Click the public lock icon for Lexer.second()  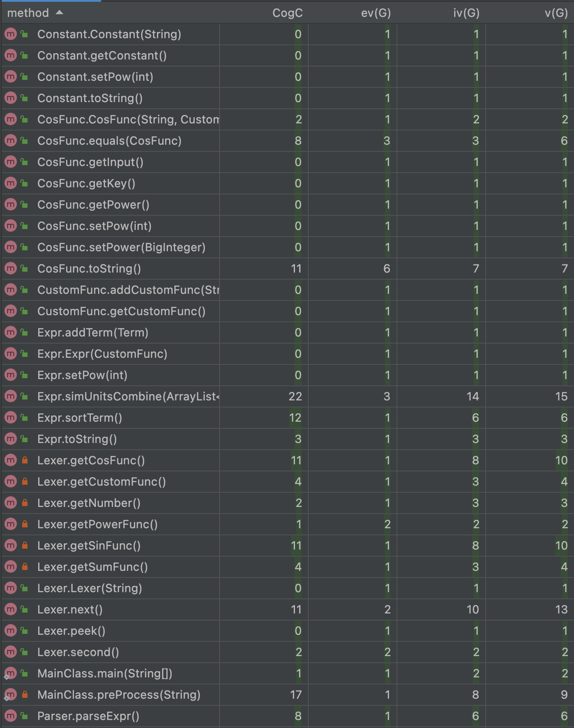25,652
